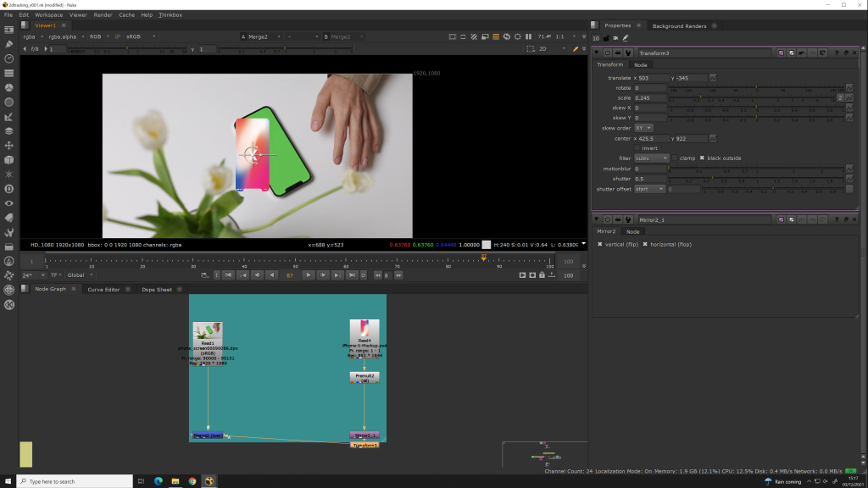Screen dimensions: 868x488
Task: Open the Merge nodes layers icon
Action: [x=8, y=131]
